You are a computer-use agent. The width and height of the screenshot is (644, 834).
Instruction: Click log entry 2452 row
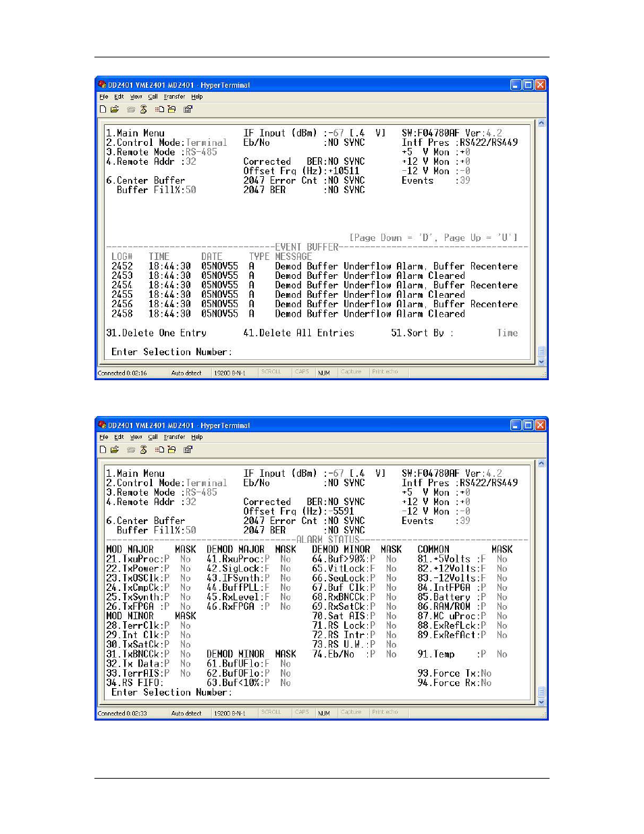coord(315,266)
